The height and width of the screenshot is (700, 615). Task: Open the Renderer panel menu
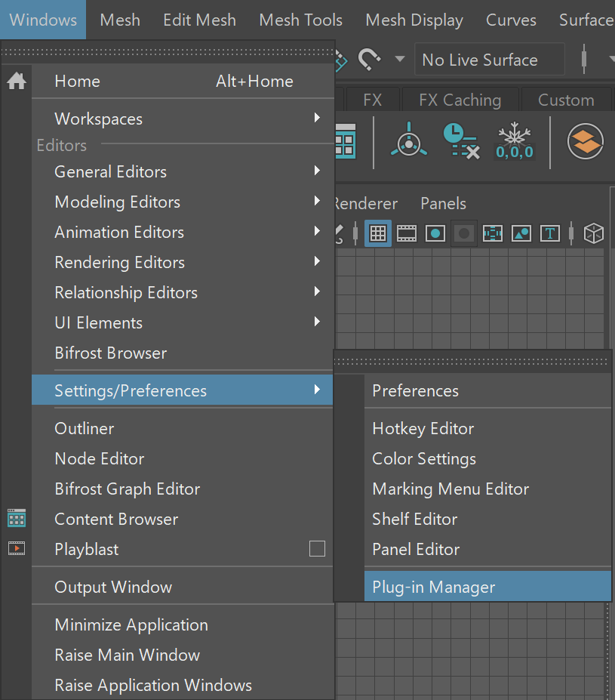tap(366, 204)
